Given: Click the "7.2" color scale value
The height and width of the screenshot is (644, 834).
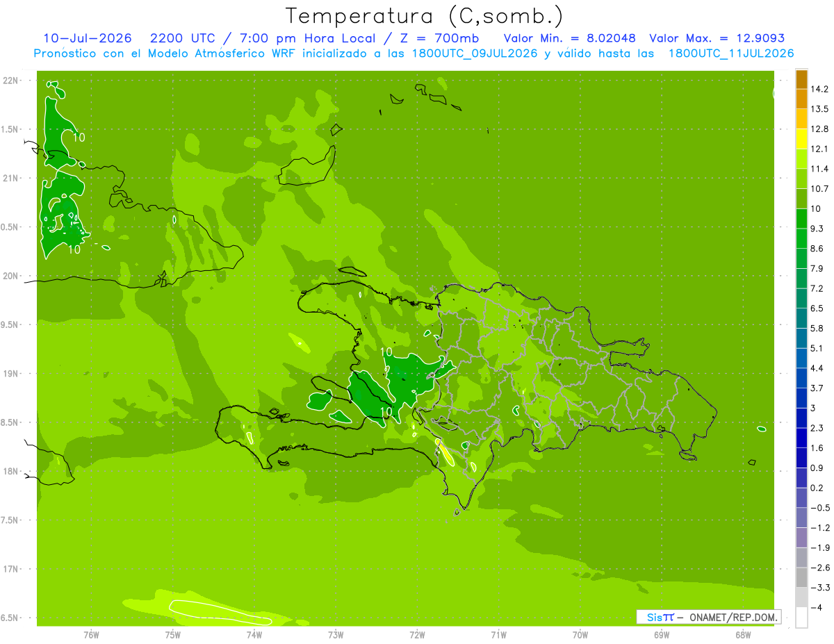Looking at the screenshot, I should coord(817,288).
